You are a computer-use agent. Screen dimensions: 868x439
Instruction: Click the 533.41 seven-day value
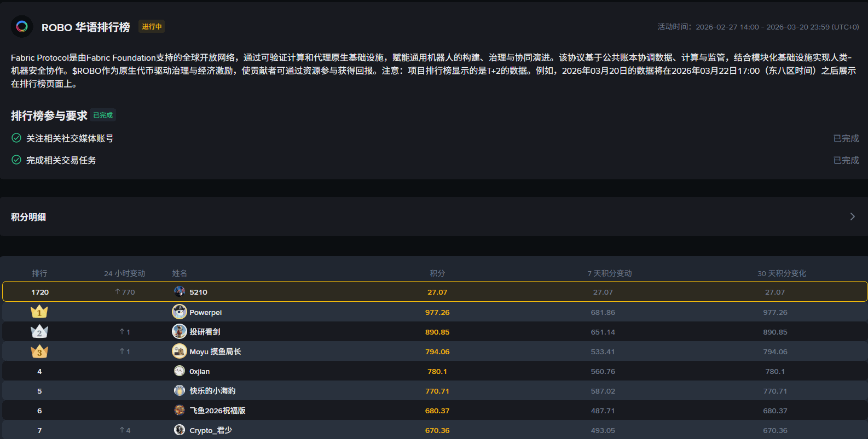click(603, 352)
